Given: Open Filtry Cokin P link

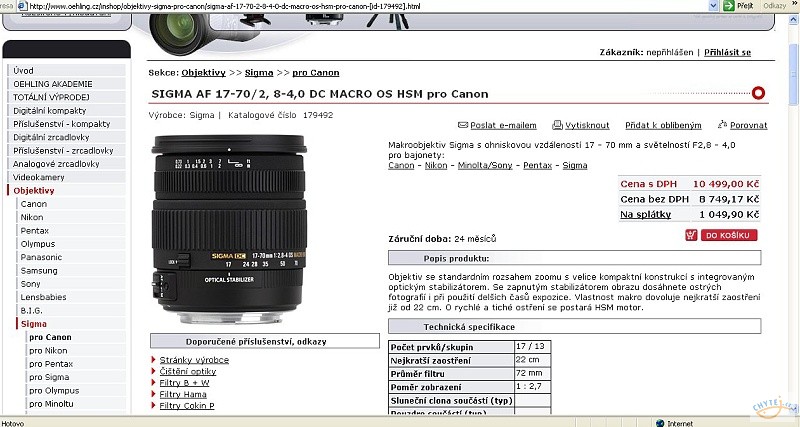Looking at the screenshot, I should pos(187,406).
